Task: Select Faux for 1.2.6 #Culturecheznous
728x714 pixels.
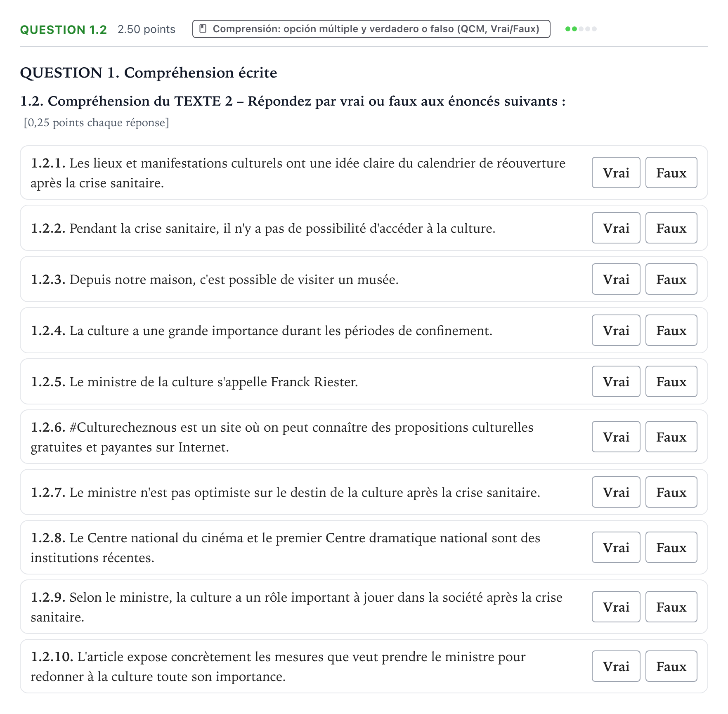Action: pos(671,437)
